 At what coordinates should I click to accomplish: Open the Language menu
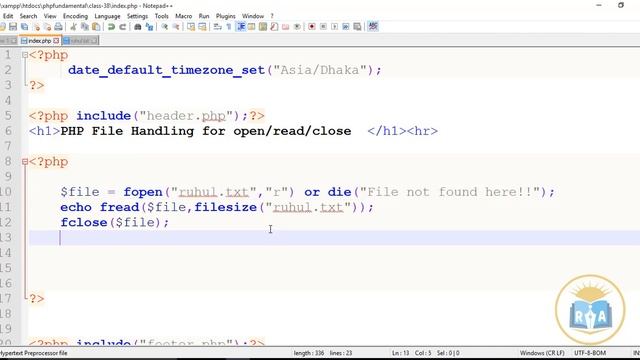pos(107,16)
